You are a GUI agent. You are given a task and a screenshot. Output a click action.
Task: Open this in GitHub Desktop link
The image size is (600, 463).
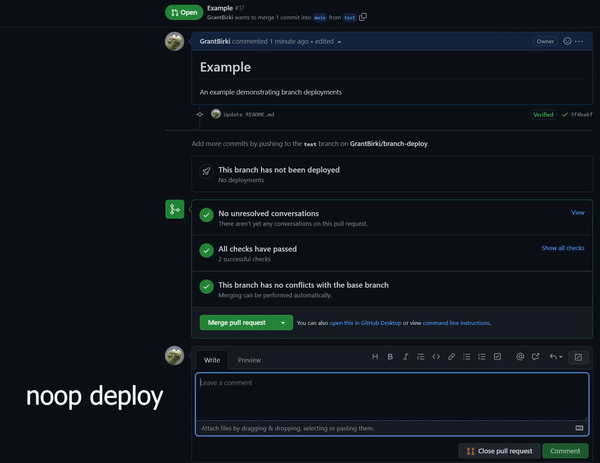point(365,323)
